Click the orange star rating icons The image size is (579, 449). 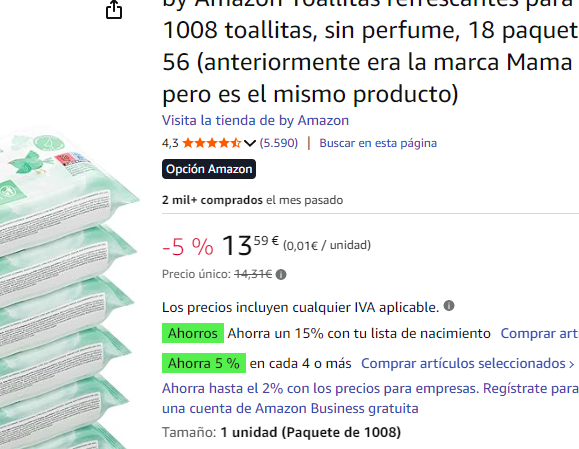point(212,143)
